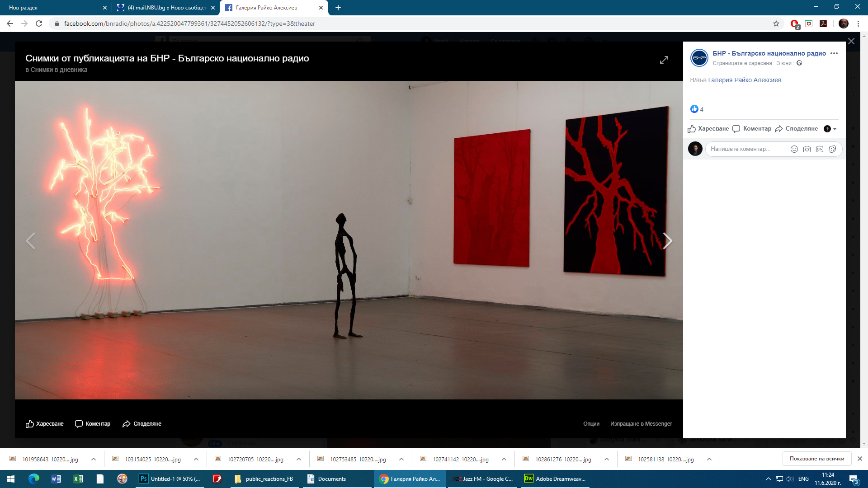The image size is (868, 488).
Task: Insert an emoji in the comment
Action: tap(794, 149)
